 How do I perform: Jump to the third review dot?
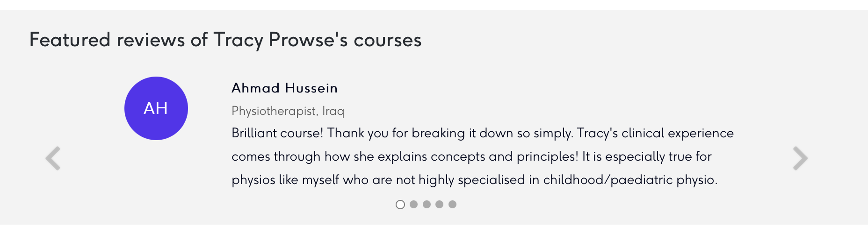coord(427,204)
